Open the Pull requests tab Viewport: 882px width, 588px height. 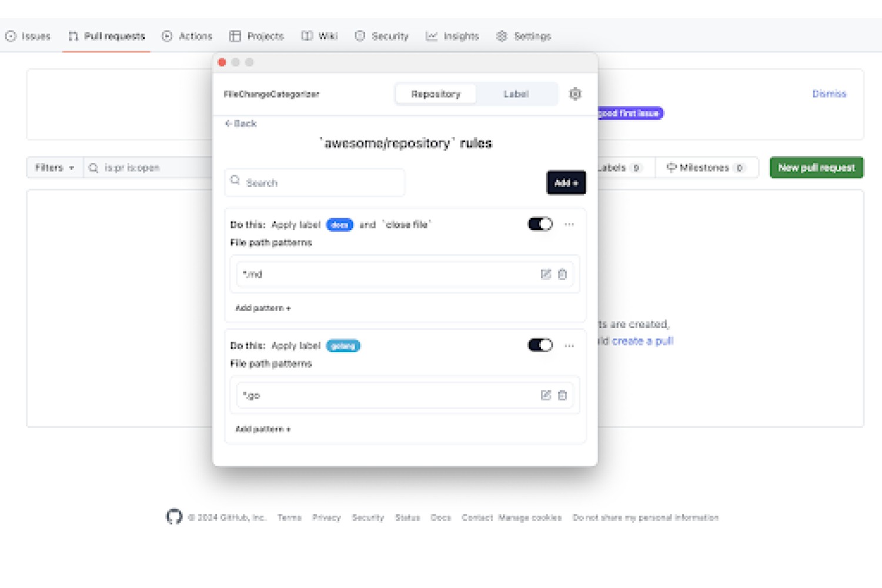pyautogui.click(x=106, y=36)
